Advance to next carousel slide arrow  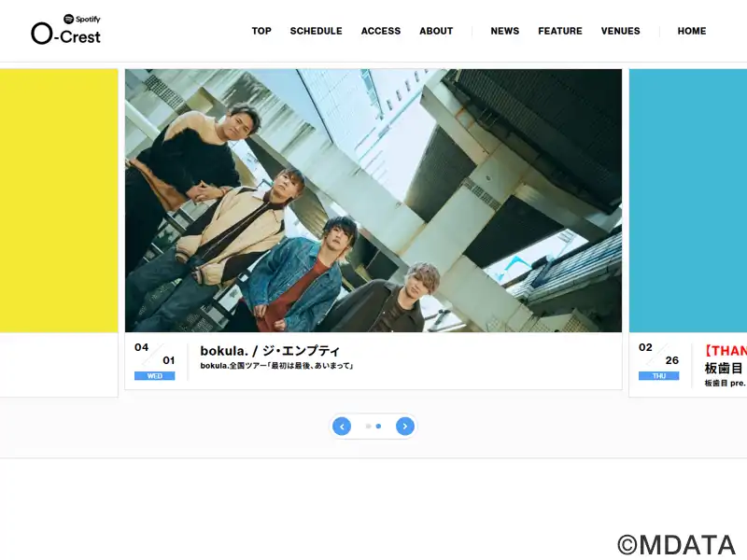coord(405,427)
